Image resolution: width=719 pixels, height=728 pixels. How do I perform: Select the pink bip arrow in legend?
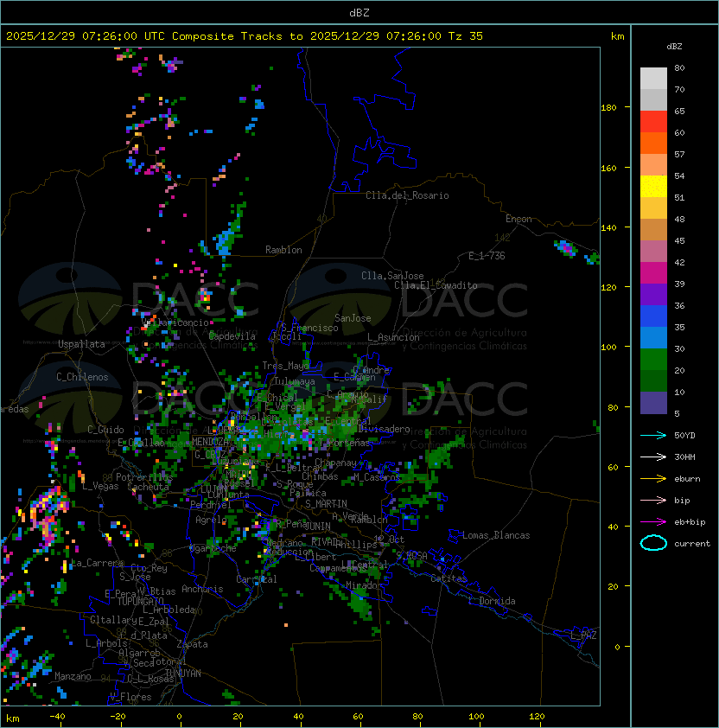click(653, 501)
